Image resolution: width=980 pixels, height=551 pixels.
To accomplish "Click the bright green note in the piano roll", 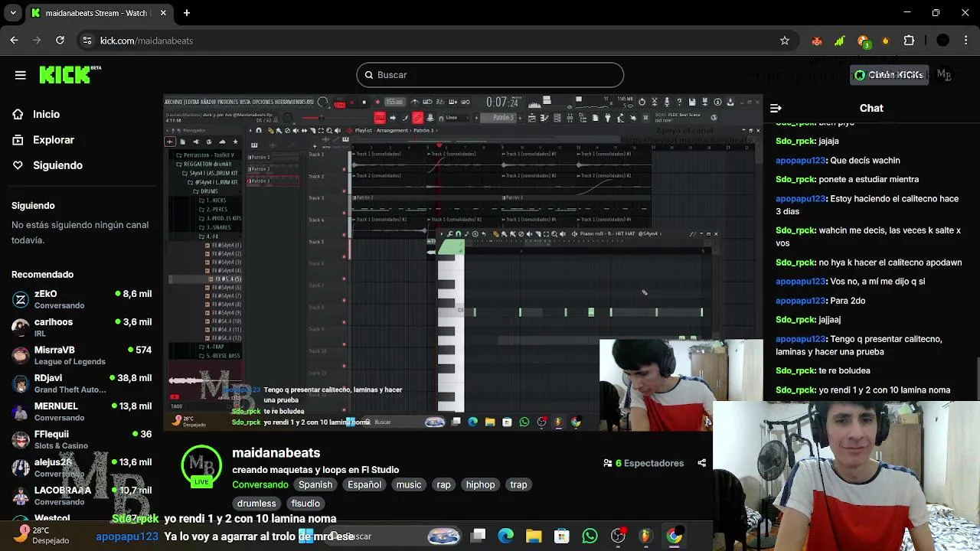I will coord(591,311).
